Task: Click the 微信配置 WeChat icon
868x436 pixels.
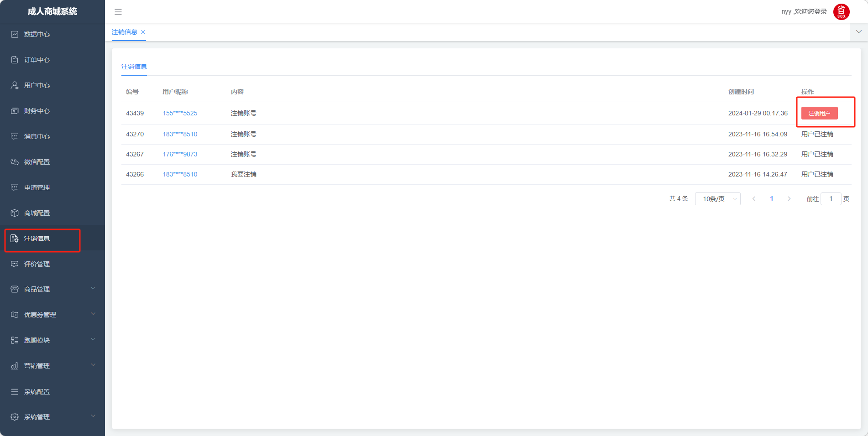Action: point(15,162)
